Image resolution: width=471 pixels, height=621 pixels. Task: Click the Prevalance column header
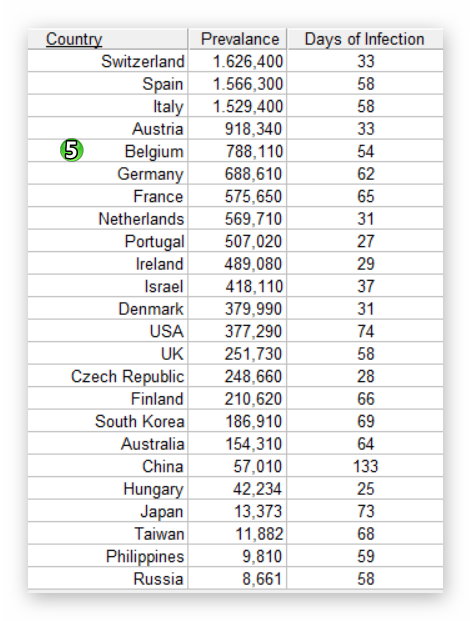pyautogui.click(x=240, y=39)
